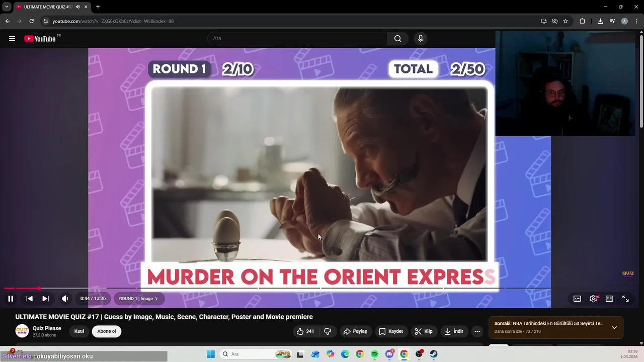The width and height of the screenshot is (644, 362).
Task: Expand the 'Sonraki' playlist panel chevron
Action: tap(614, 327)
